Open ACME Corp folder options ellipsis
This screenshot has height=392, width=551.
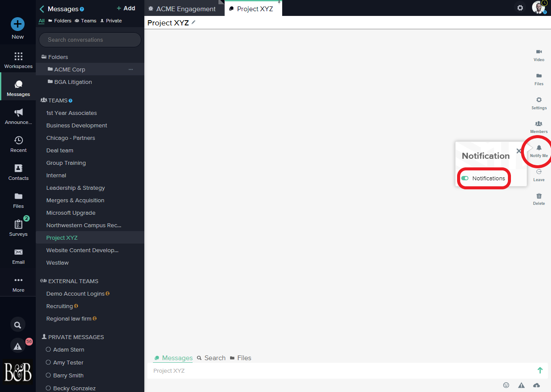click(x=131, y=69)
